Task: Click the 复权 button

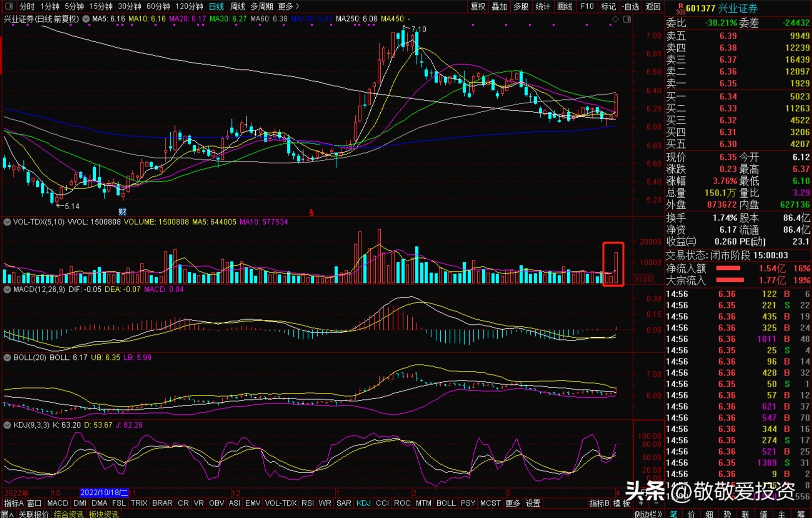Action: (478, 6)
